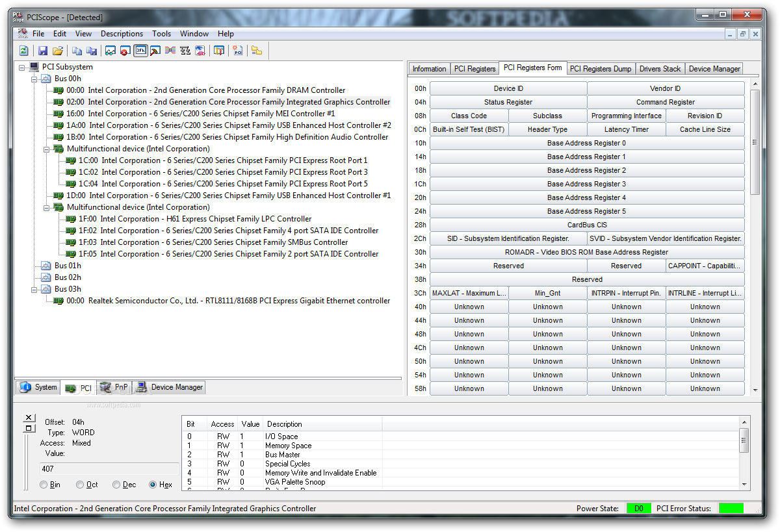Open the Descriptions menu
Image resolution: width=780 pixels, height=532 pixels.
point(122,34)
